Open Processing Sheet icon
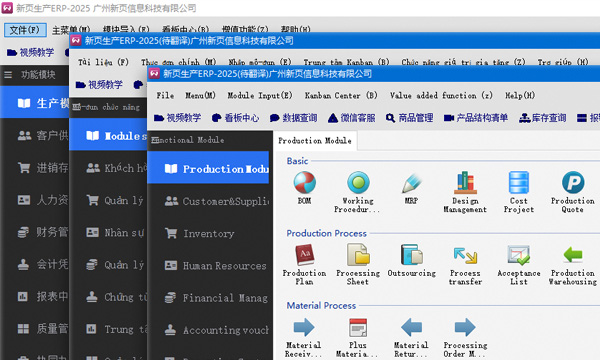Screen dimensions: 600x360 tap(358, 255)
